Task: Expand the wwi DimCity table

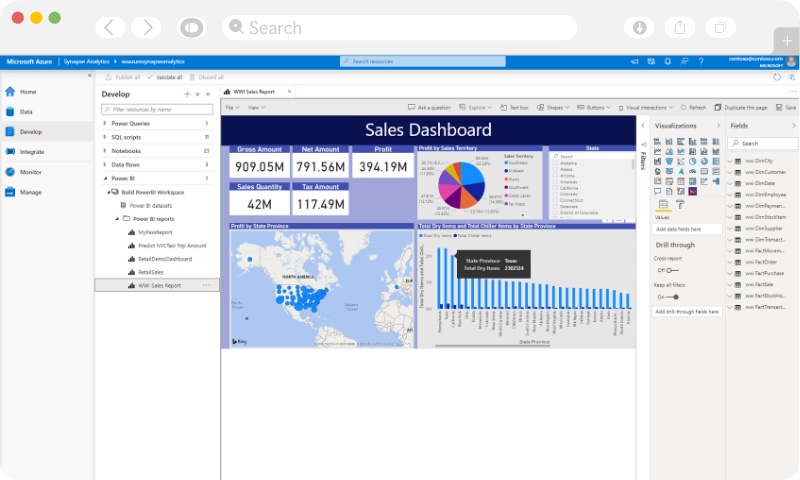Action: pos(730,161)
